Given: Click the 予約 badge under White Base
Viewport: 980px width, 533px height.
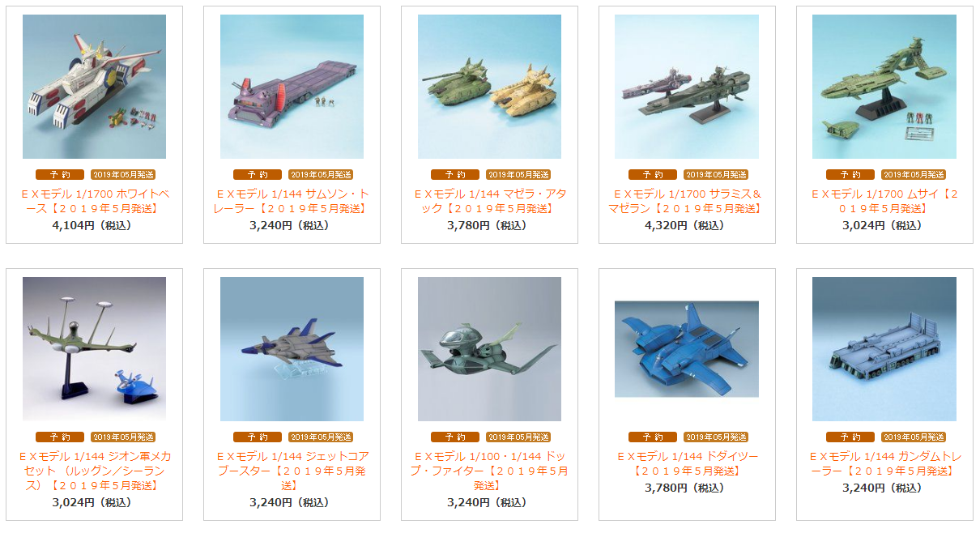Looking at the screenshot, I should pos(59,174).
